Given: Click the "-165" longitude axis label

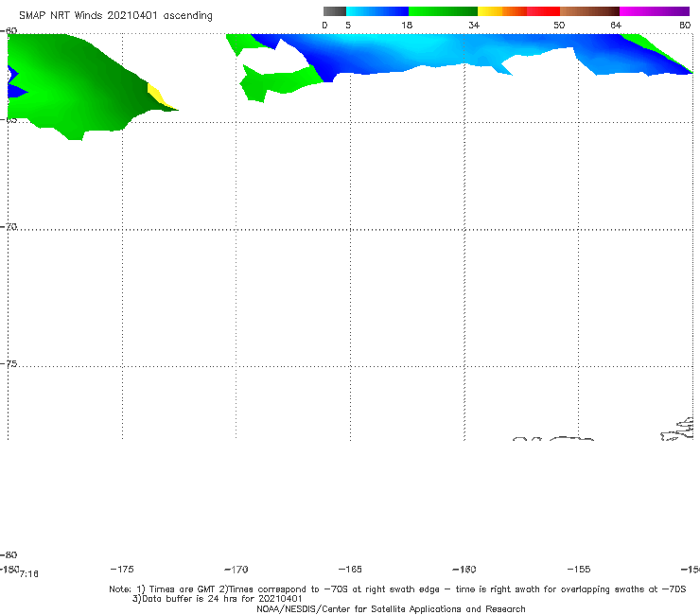Looking at the screenshot, I should 350,570.
